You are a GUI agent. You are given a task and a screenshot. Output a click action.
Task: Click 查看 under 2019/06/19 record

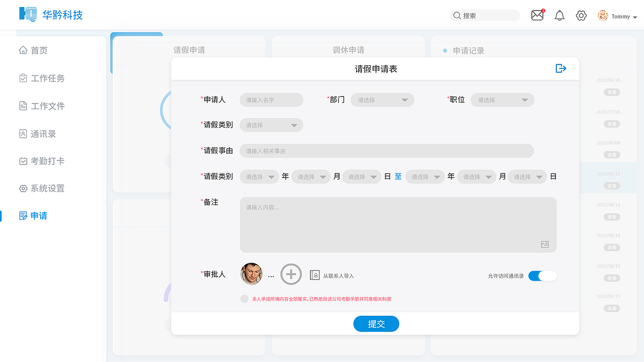tap(612, 308)
